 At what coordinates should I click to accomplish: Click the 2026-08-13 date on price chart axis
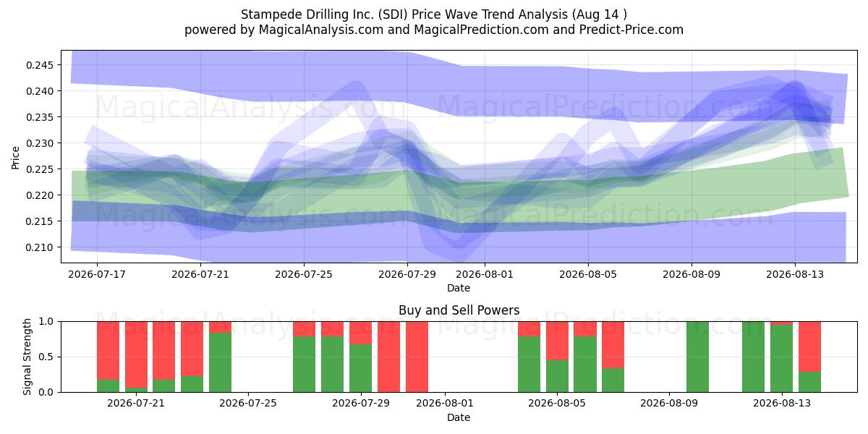(795, 275)
